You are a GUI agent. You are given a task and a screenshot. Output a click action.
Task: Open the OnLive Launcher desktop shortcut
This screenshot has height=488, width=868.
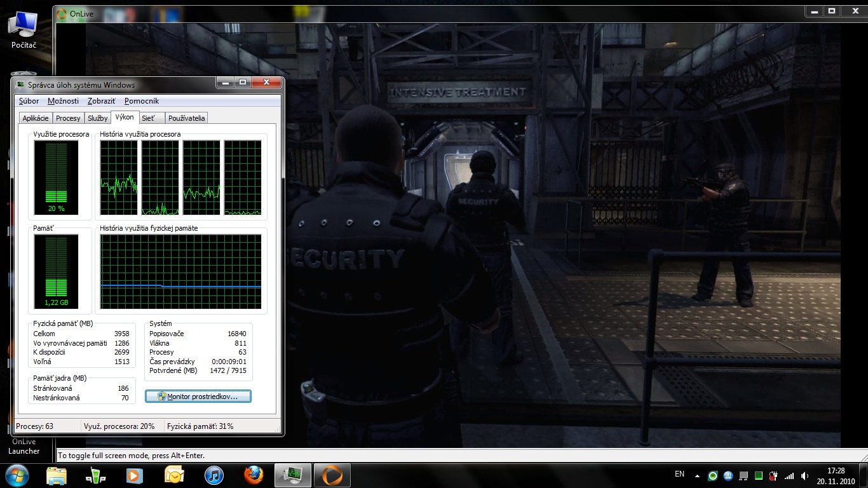tap(24, 446)
